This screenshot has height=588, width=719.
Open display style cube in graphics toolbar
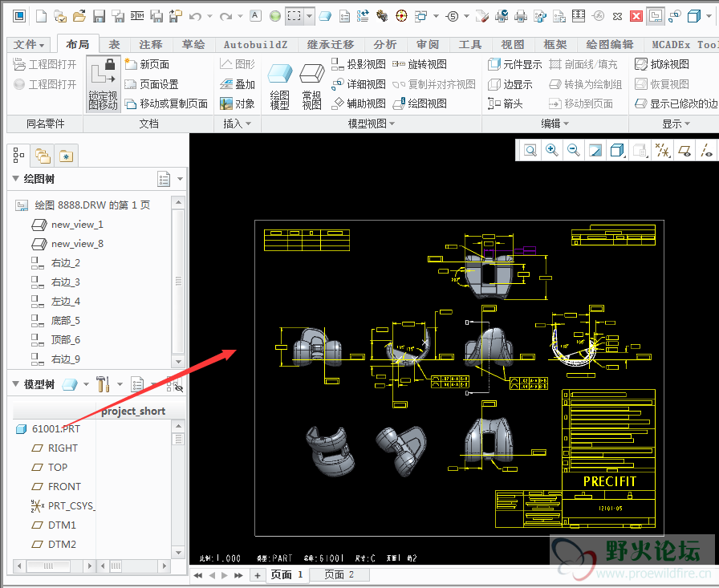tap(617, 150)
